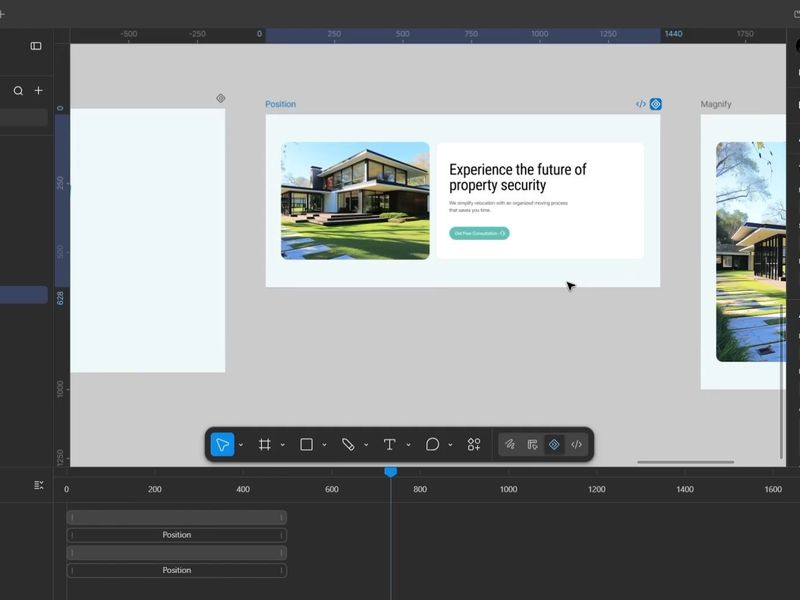Click 400 on the timeline ruler

click(243, 489)
